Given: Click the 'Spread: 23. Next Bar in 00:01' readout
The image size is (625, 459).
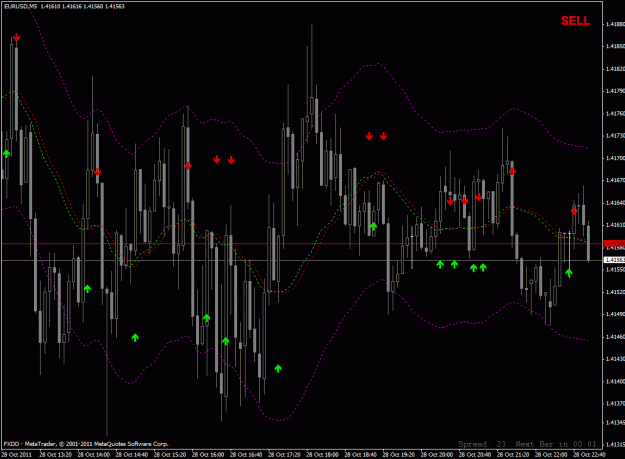Looking at the screenshot, I should pyautogui.click(x=527, y=444).
